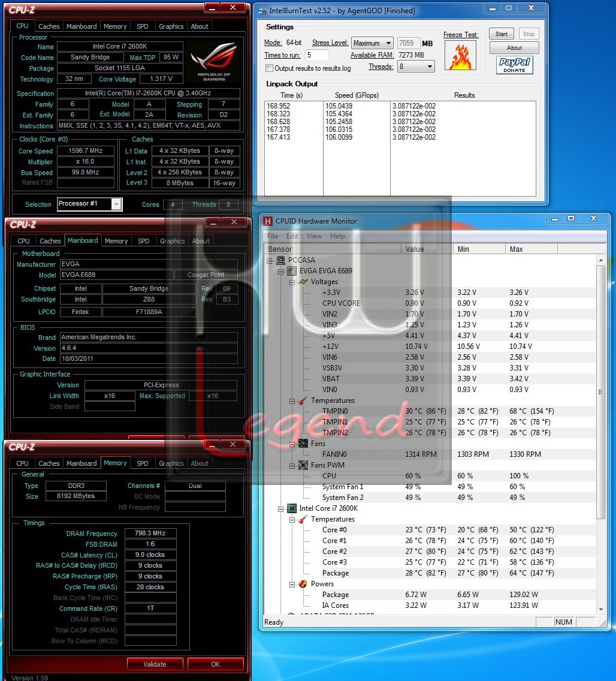Click the PayPal Donate icon
The width and height of the screenshot is (616, 681).
[x=514, y=65]
